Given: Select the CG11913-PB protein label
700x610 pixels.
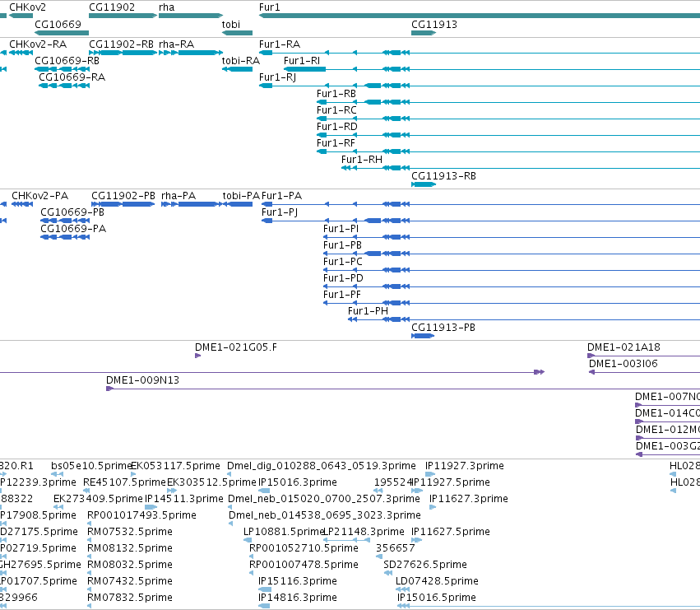Looking at the screenshot, I should (443, 328).
